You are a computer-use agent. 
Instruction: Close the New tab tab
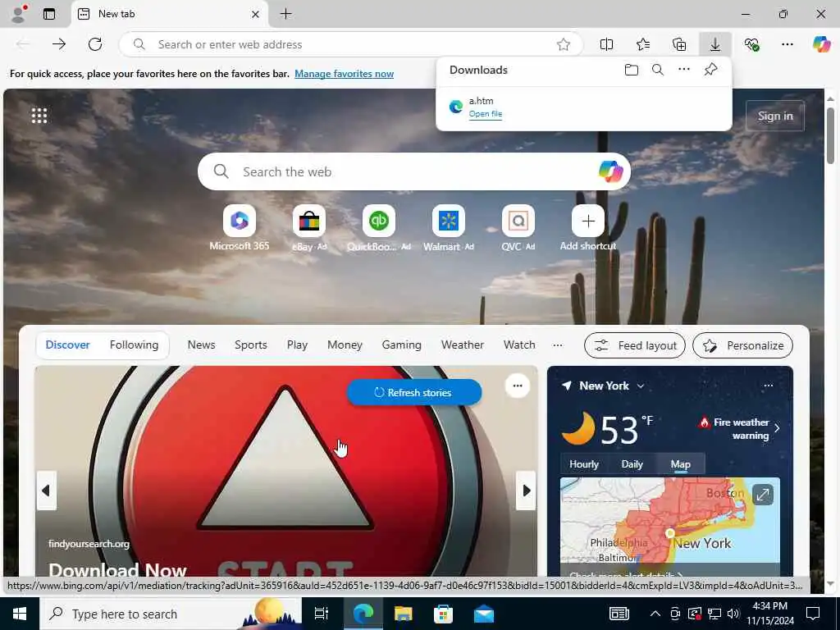(x=256, y=15)
